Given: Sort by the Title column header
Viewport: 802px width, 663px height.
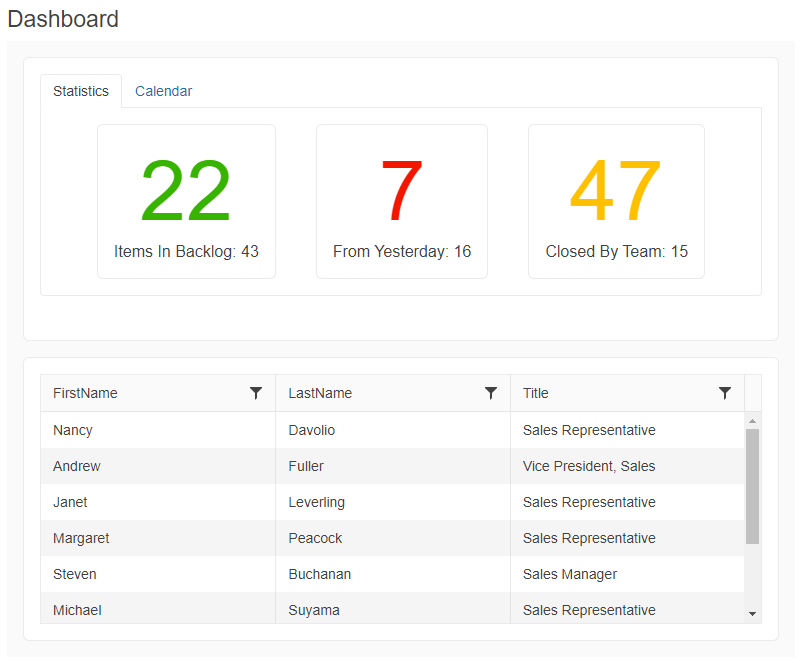Looking at the screenshot, I should 535,393.
